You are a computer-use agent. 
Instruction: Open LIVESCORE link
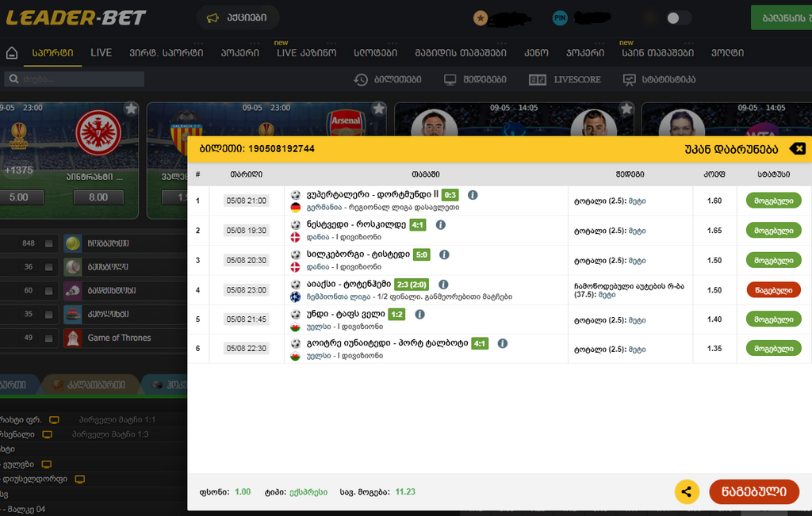[x=565, y=80]
